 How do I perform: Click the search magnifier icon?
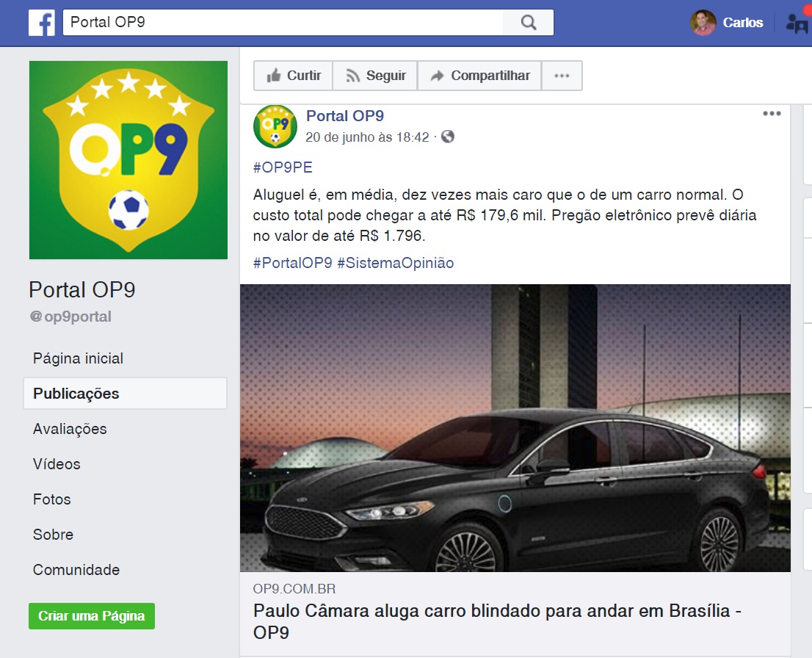528,22
